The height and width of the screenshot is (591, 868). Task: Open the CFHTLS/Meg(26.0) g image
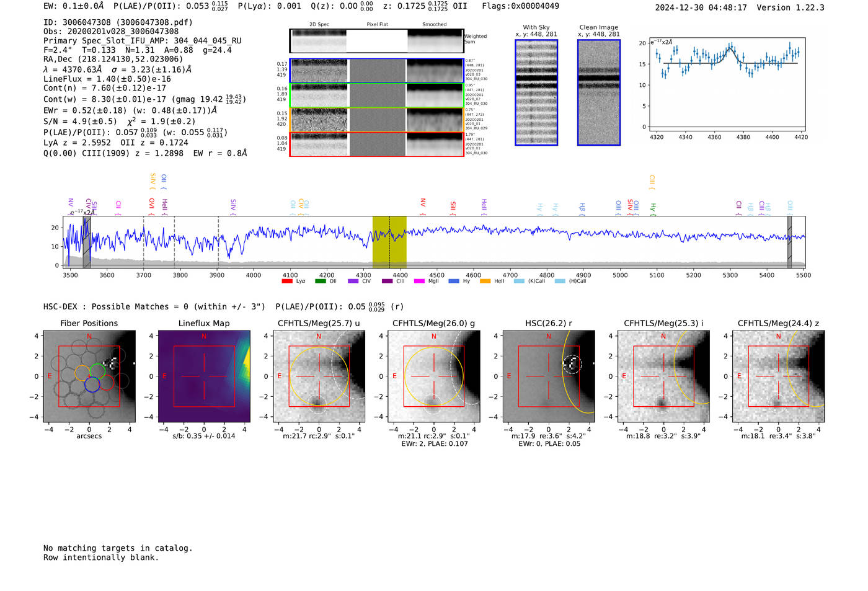(434, 376)
